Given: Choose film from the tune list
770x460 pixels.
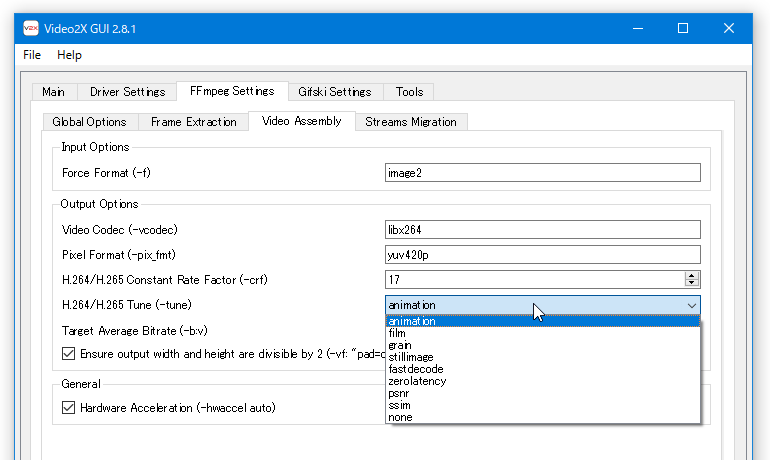Looking at the screenshot, I should [543, 333].
